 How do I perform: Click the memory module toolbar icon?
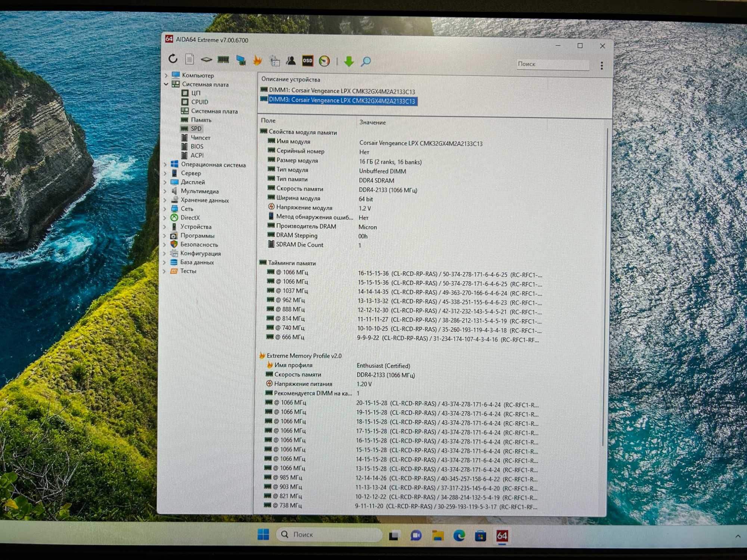click(223, 60)
